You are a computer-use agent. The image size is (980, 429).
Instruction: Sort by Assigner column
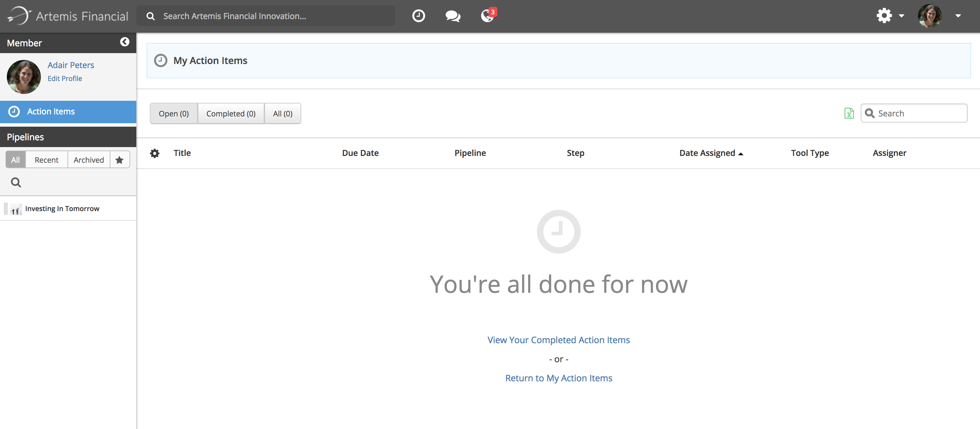point(889,153)
